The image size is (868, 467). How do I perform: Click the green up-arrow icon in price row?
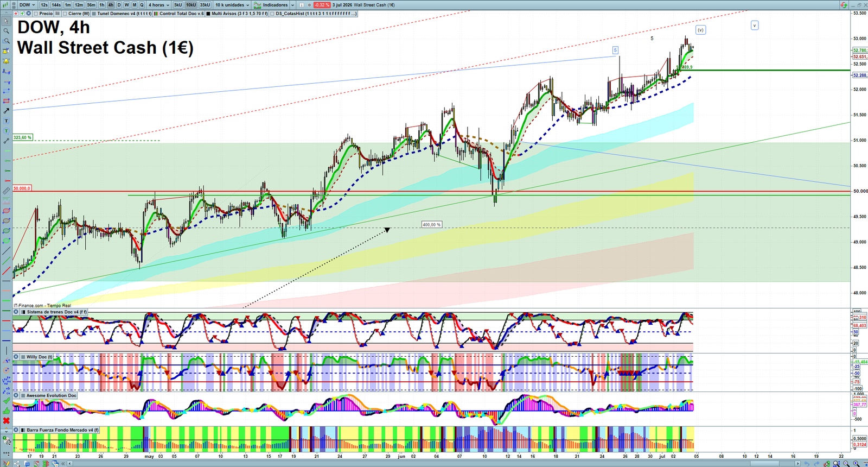(x=22, y=14)
